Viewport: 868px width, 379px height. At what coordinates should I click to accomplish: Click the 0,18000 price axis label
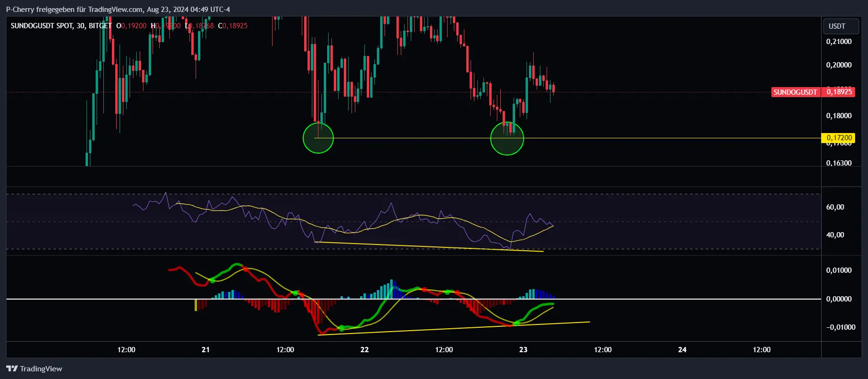coord(839,116)
